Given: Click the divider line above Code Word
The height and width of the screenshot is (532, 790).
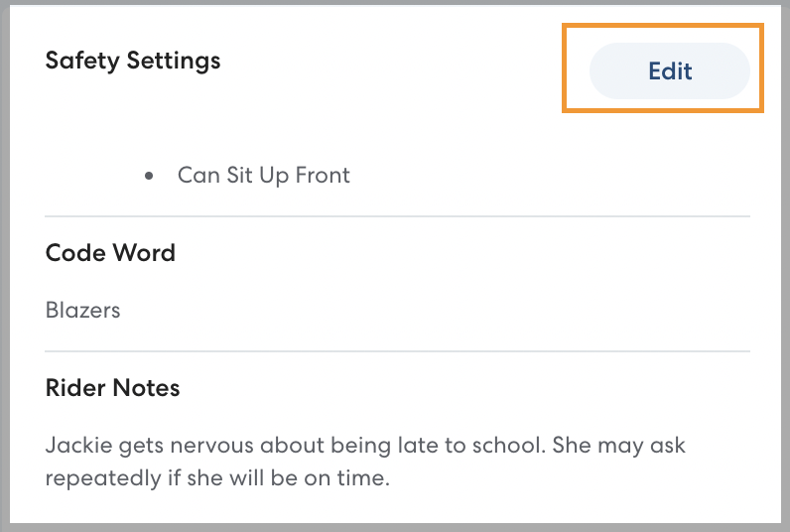Looking at the screenshot, I should click(x=397, y=215).
